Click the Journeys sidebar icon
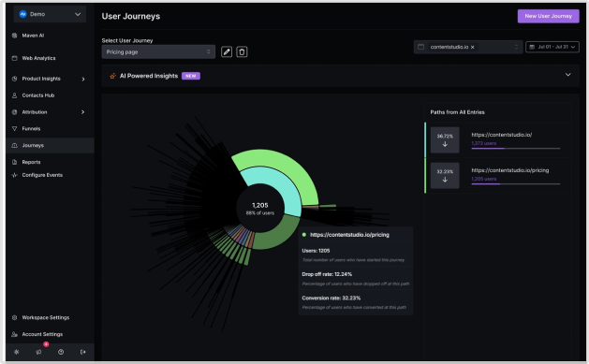This screenshot has width=589, height=364. (x=15, y=146)
